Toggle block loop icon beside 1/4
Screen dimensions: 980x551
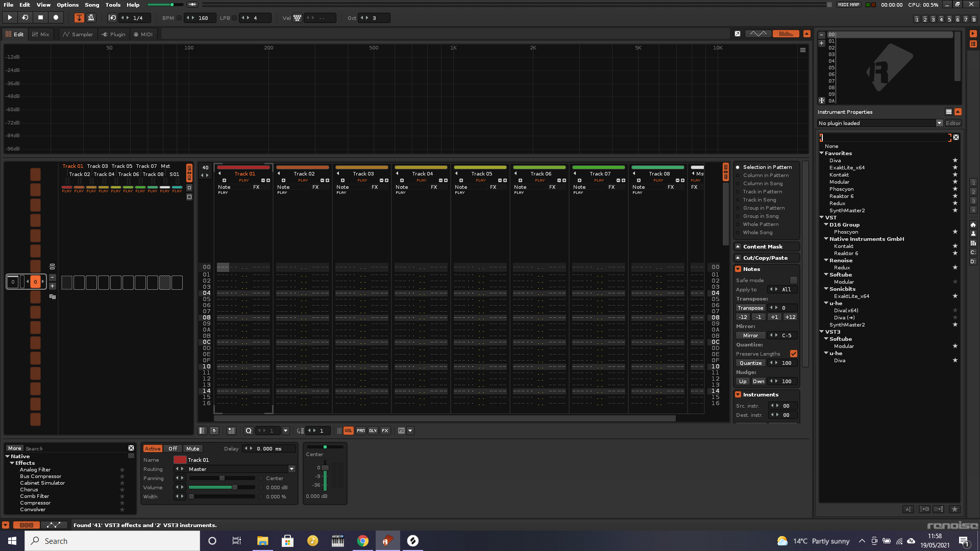coord(112,18)
